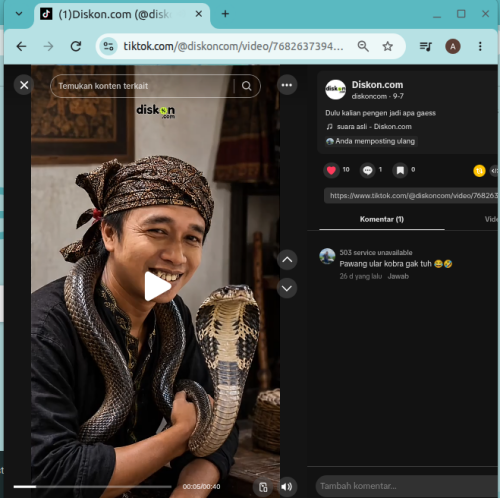This screenshot has width=500, height=498.
Task: Click the video time 00:06/00:40 text
Action: 201,487
